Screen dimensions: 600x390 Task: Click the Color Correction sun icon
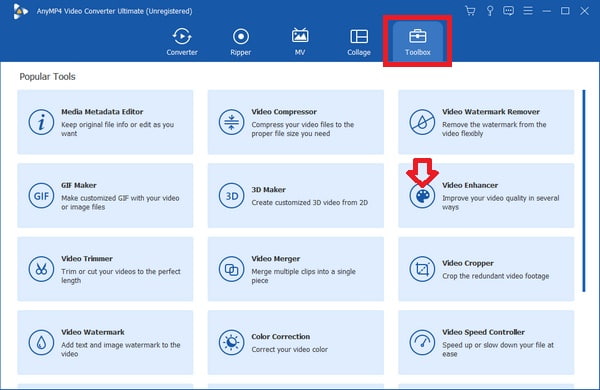tap(231, 343)
